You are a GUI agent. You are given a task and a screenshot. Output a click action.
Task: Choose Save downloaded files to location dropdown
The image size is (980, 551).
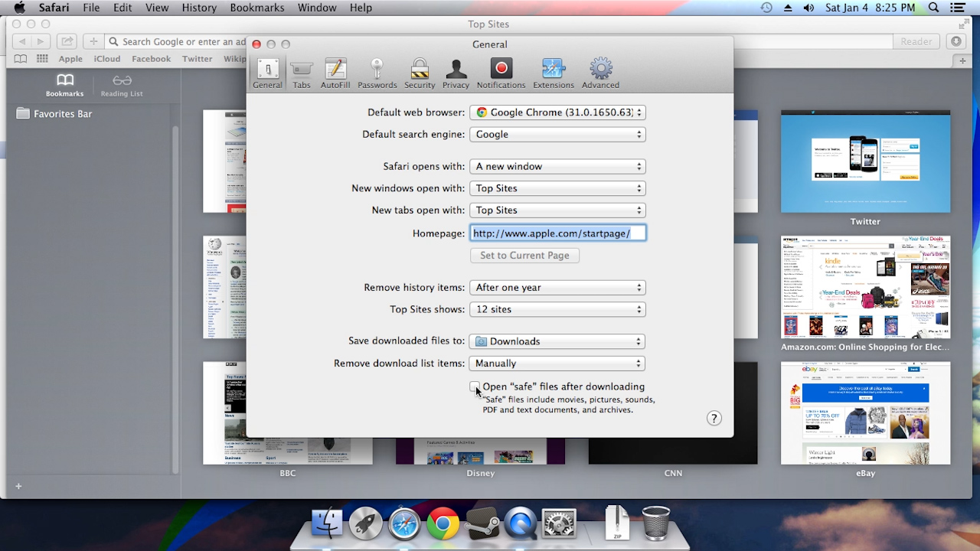[x=557, y=342]
